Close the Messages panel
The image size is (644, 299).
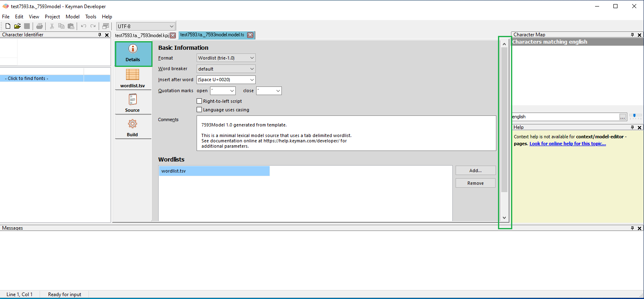(x=640, y=228)
